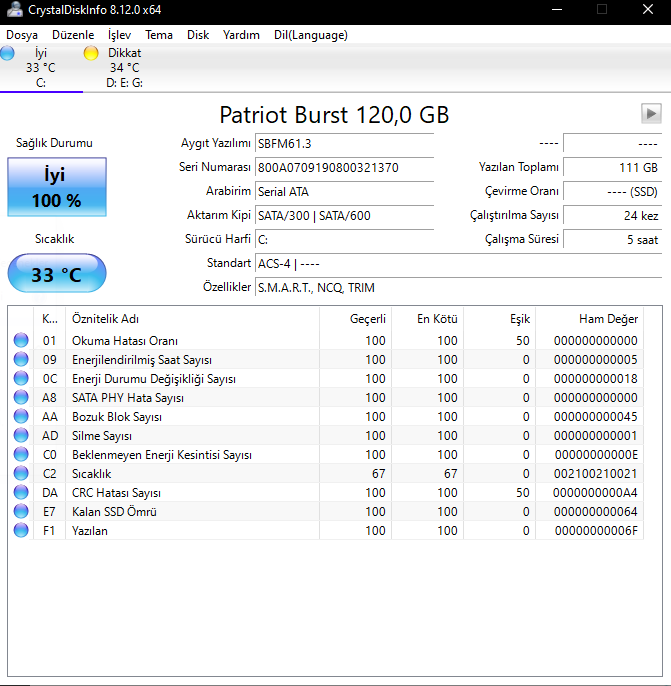Click the İyi 100 % health status button
Image resolution: width=671 pixels, height=686 pixels.
57,187
